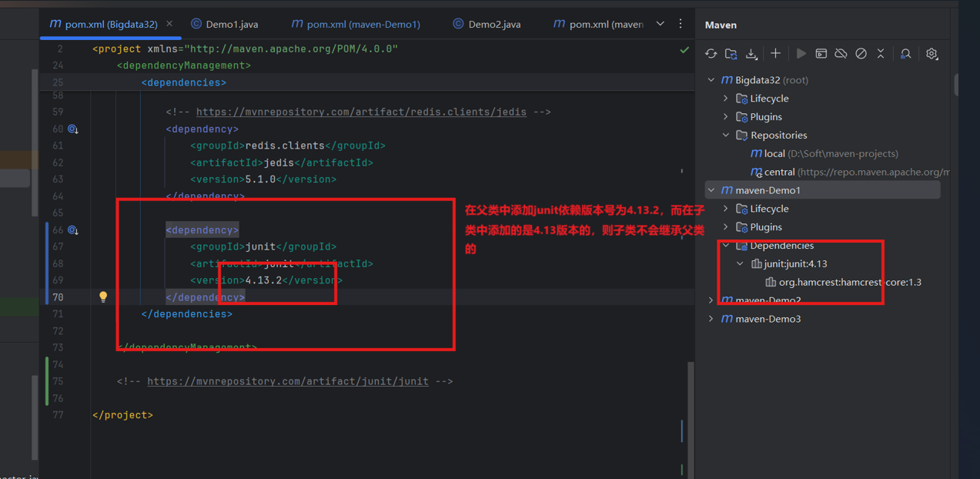Click the Maven panel title

pos(721,25)
